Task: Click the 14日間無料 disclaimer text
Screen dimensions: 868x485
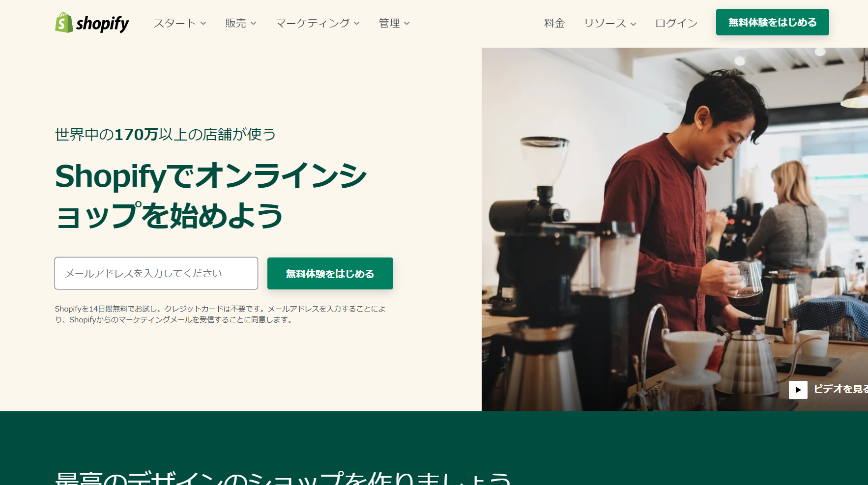Action: point(220,314)
